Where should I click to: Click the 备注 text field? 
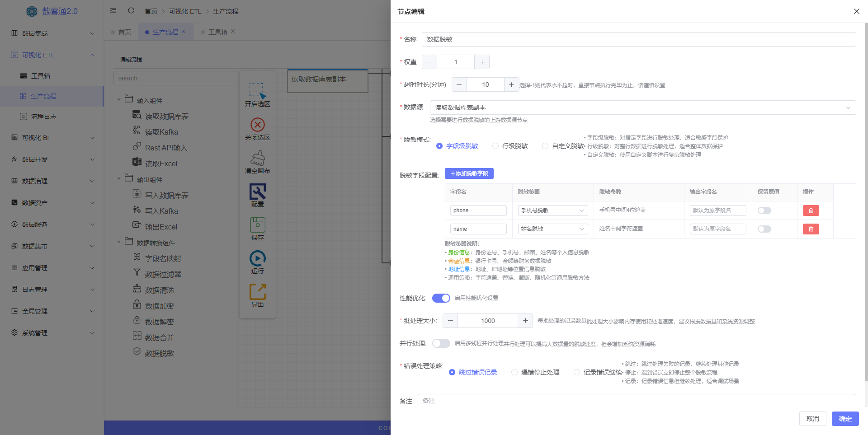637,401
